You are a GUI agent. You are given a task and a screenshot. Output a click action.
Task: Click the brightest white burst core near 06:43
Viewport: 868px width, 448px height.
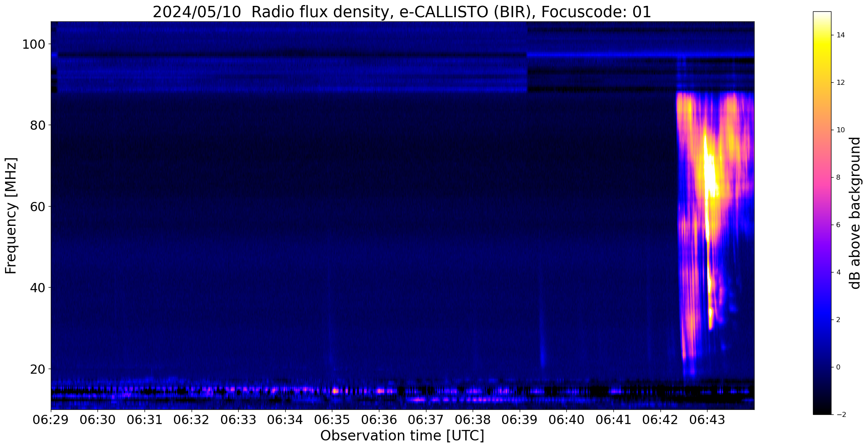(x=710, y=174)
